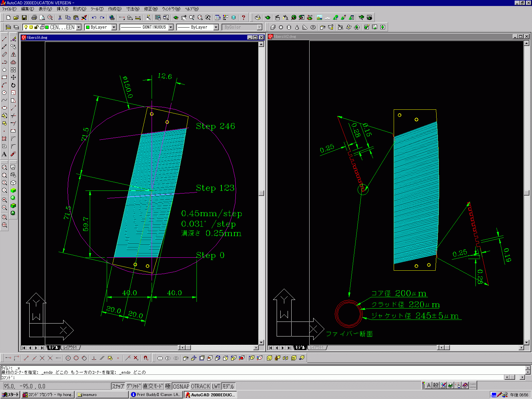
Task: Click the Explode tool icon
Action: (x=13, y=154)
